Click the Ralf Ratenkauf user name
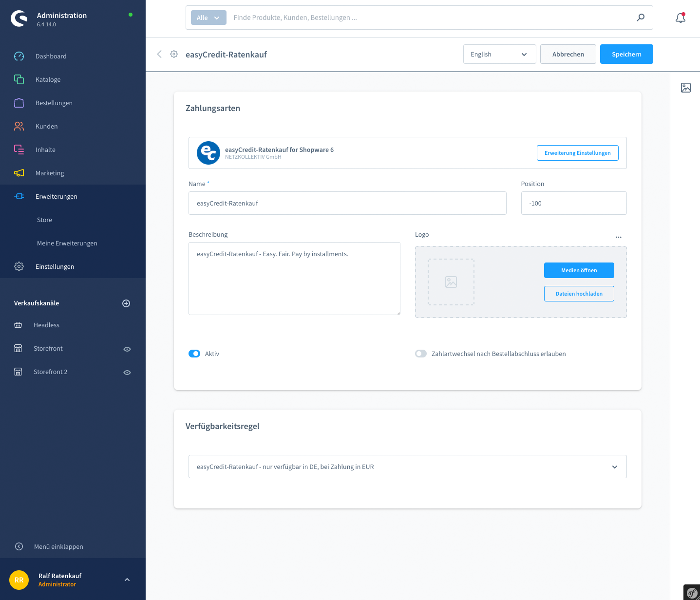This screenshot has height=600, width=700. (60, 576)
